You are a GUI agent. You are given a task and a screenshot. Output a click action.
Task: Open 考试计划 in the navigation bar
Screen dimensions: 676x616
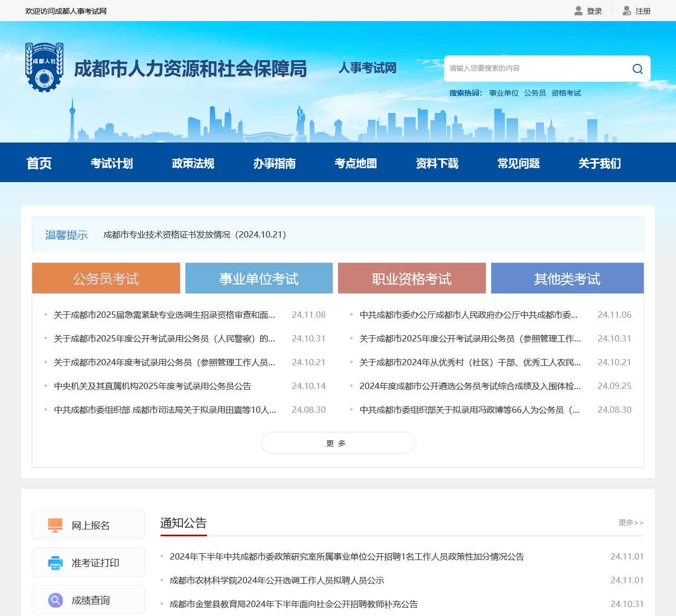111,163
